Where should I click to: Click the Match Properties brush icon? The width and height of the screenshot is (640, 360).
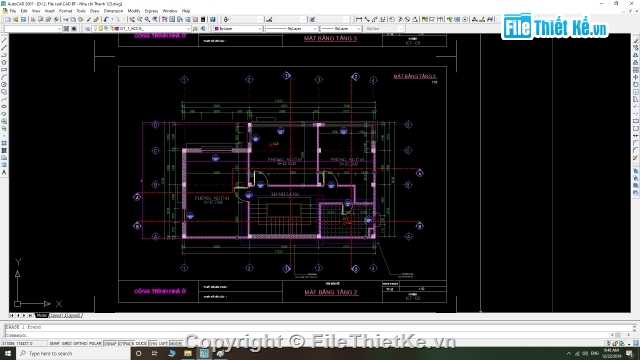[88, 19]
